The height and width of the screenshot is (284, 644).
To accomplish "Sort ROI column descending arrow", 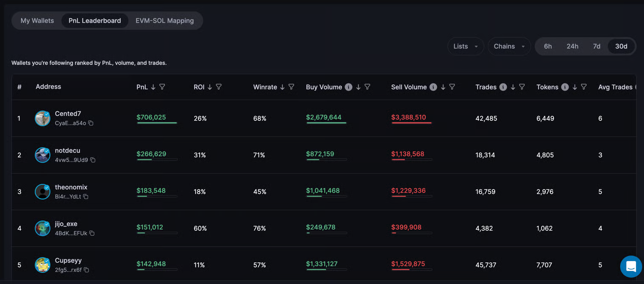I will 209,87.
